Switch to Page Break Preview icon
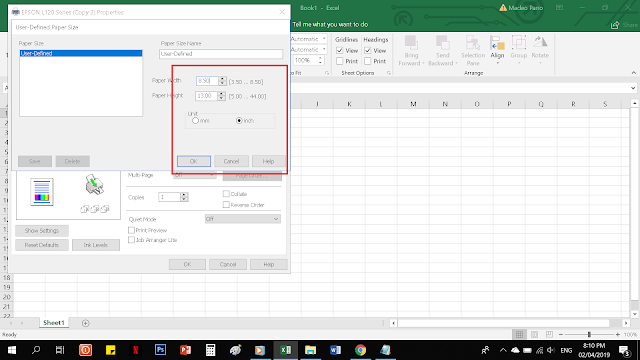The image size is (640, 360). pyautogui.click(x=549, y=335)
